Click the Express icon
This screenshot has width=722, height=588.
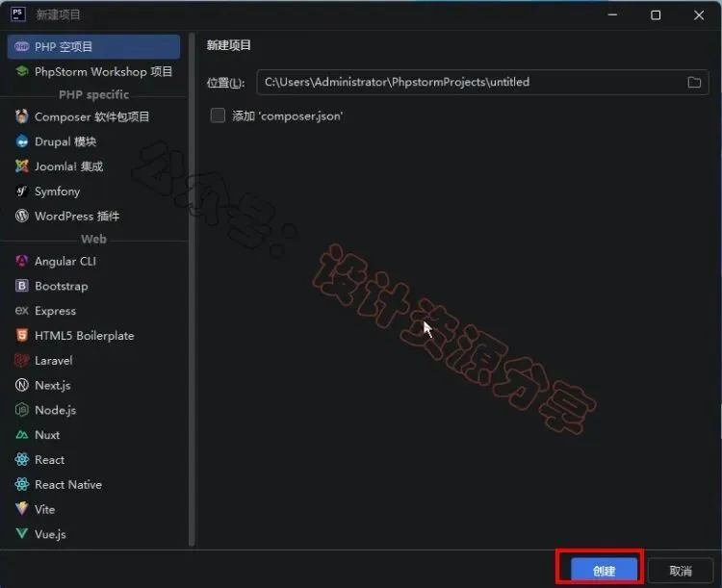21,311
